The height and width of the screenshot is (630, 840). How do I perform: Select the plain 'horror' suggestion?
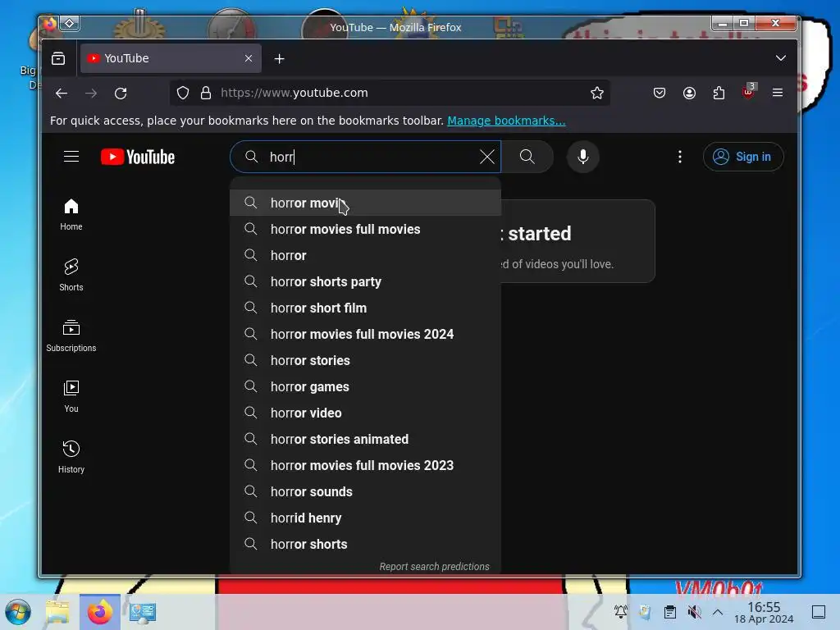365,256
